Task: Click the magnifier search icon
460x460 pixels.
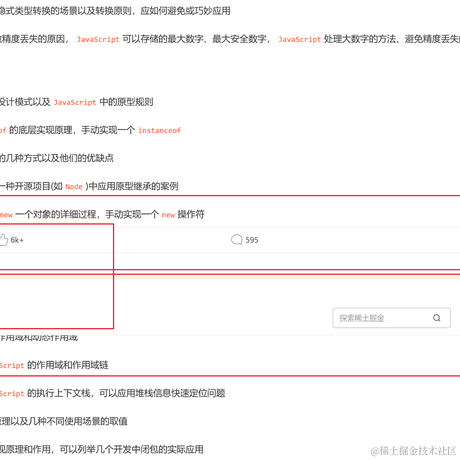Action: [x=437, y=318]
